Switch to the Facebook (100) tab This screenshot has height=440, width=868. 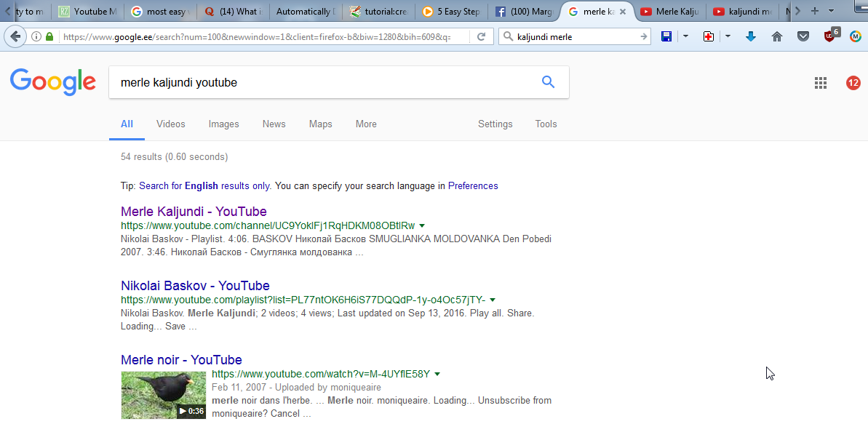[522, 12]
